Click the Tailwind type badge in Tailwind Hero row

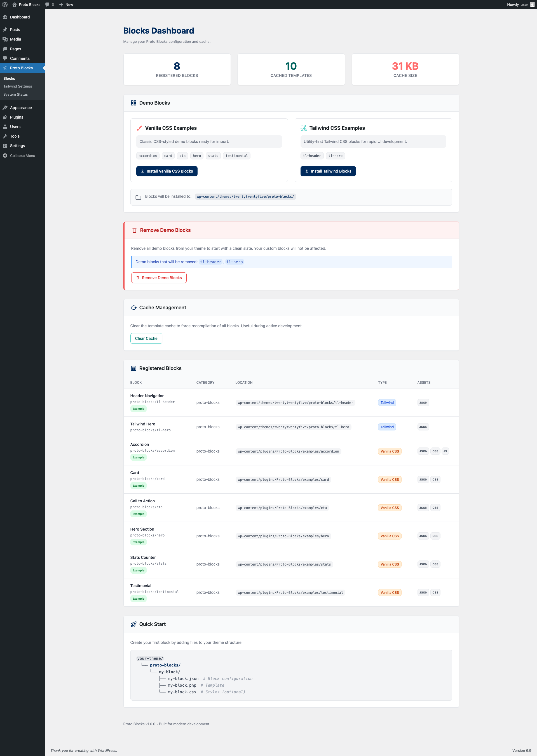coord(387,427)
